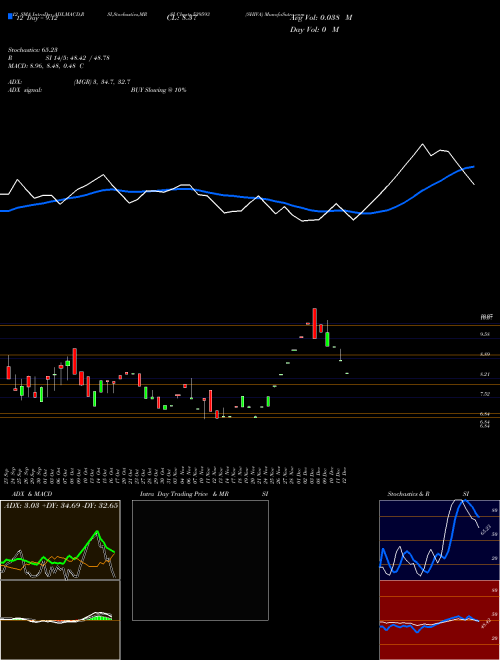Click the 'Stochastics & R' panel title

[408, 494]
